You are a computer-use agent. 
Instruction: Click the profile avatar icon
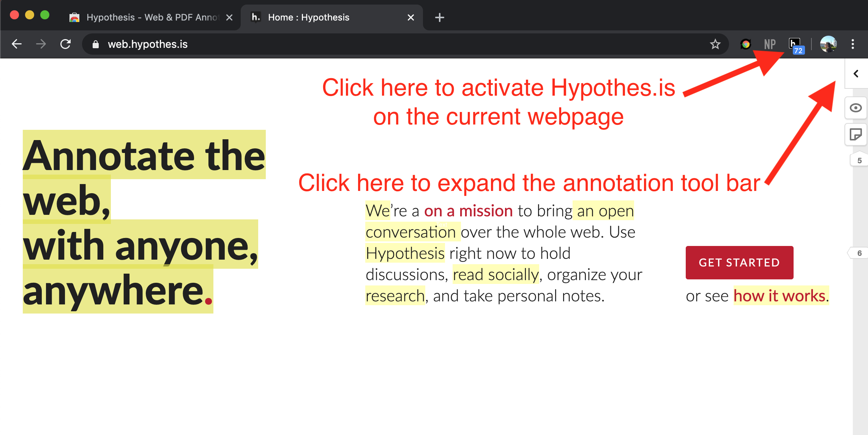(x=828, y=44)
